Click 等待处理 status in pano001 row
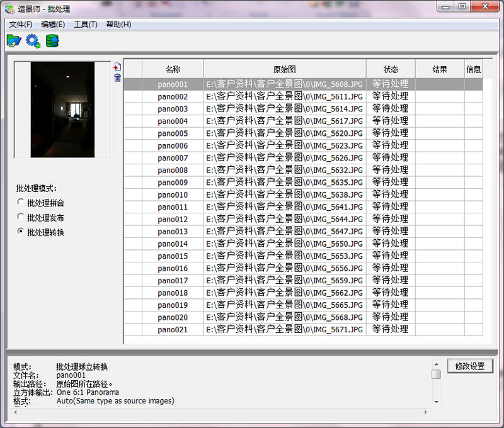 pos(391,84)
